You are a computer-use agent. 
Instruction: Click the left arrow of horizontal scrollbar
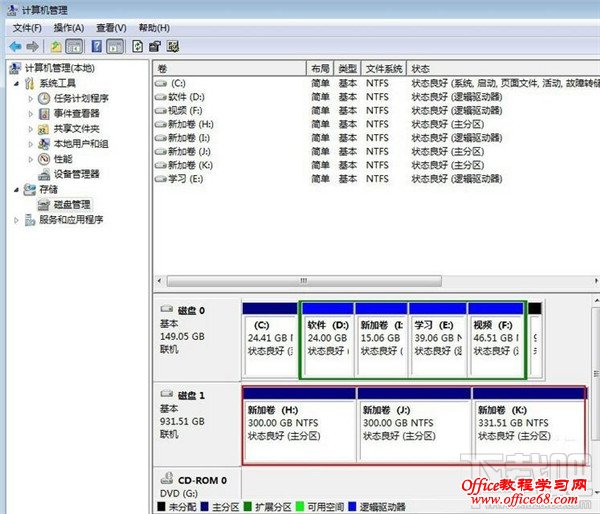coord(160,281)
